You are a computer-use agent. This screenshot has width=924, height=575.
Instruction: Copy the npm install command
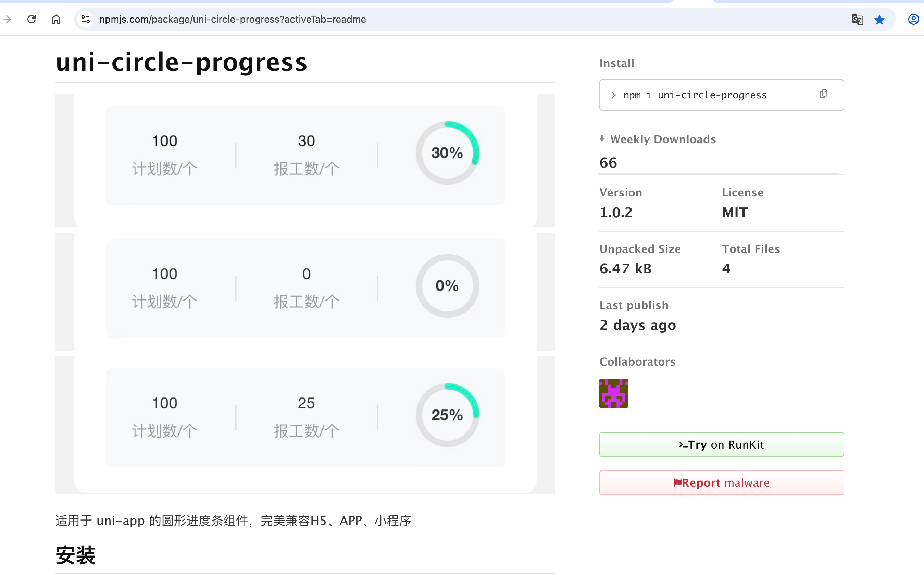pos(823,94)
